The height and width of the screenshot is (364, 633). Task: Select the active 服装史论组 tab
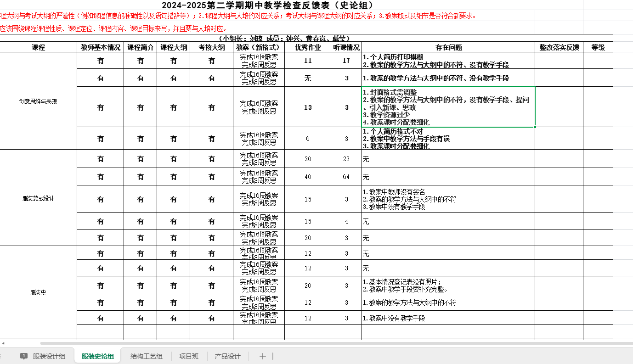[x=97, y=356]
